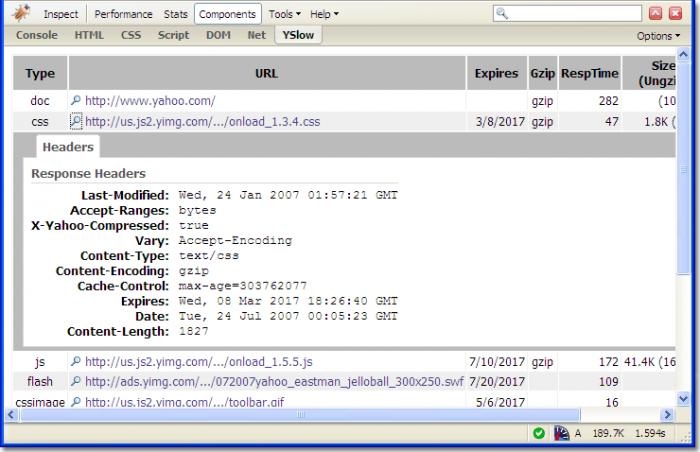Select the Headers tab

(x=68, y=147)
